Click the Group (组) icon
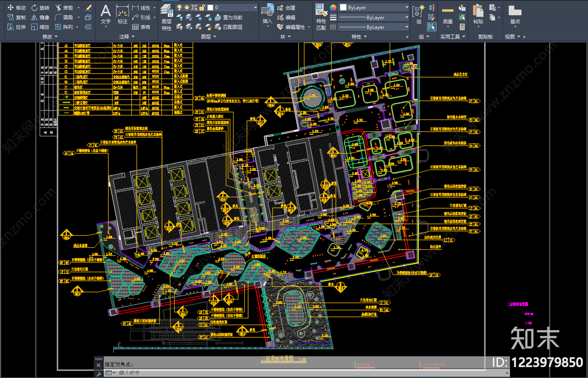 (x=419, y=14)
